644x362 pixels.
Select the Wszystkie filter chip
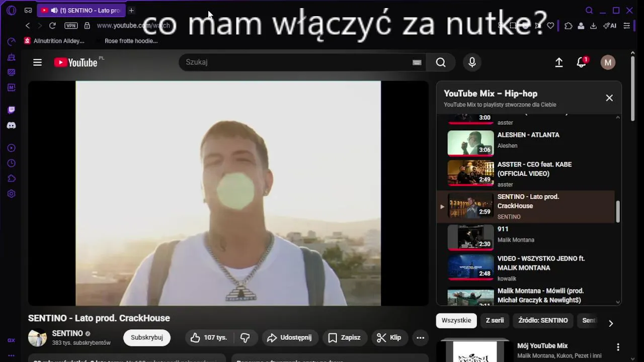point(456,320)
